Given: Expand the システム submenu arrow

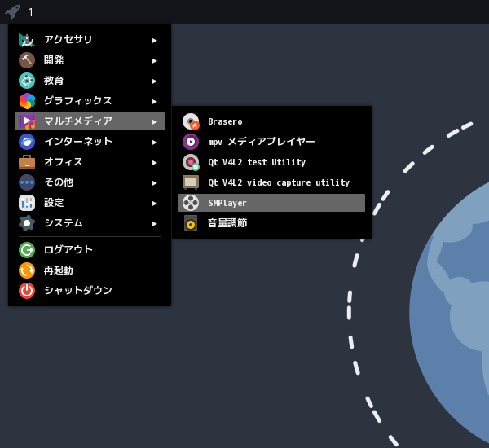Looking at the screenshot, I should [x=154, y=223].
